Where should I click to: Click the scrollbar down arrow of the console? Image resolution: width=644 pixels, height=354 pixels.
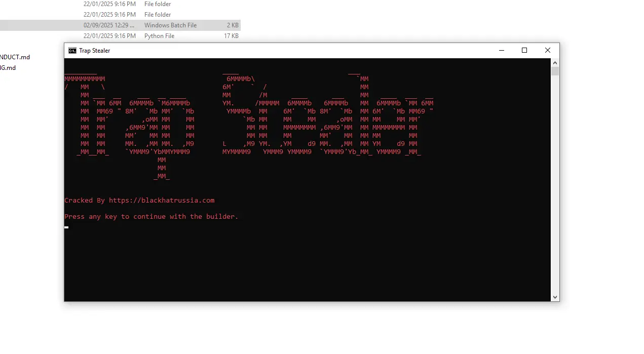555,297
